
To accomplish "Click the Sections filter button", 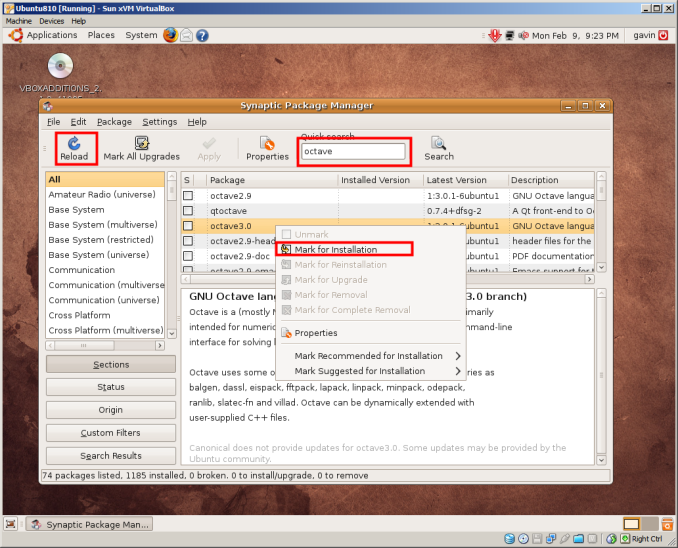I will pyautogui.click(x=111, y=364).
